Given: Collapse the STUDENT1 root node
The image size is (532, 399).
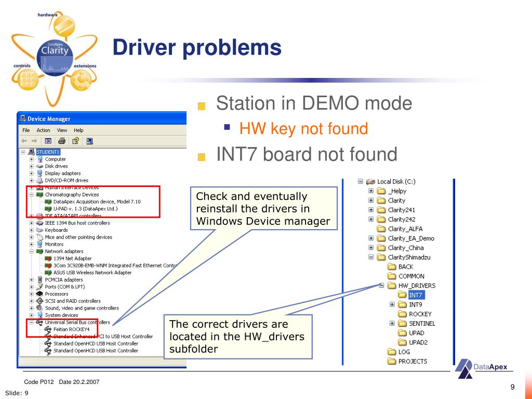Looking at the screenshot, I should pyautogui.click(x=23, y=152).
